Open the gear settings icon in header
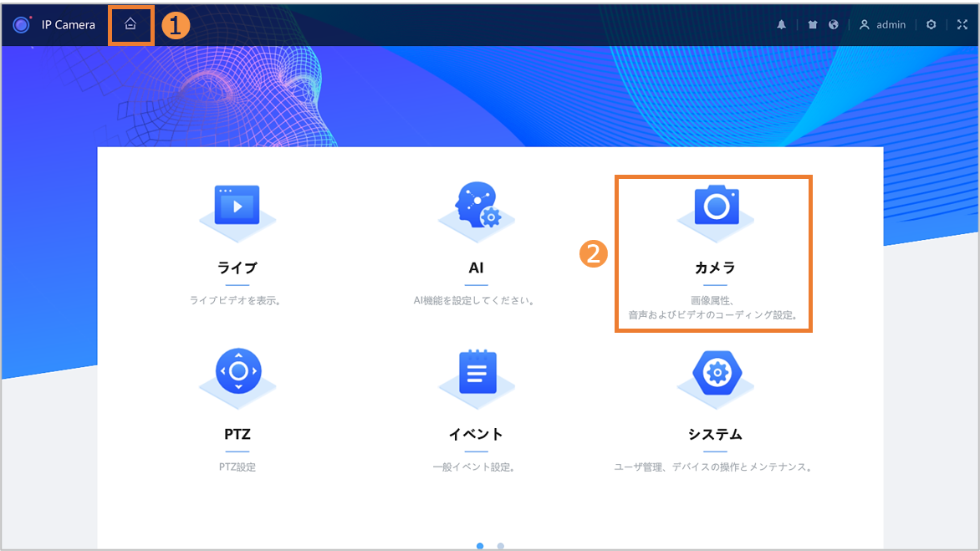This screenshot has width=980, height=551. pos(932,25)
